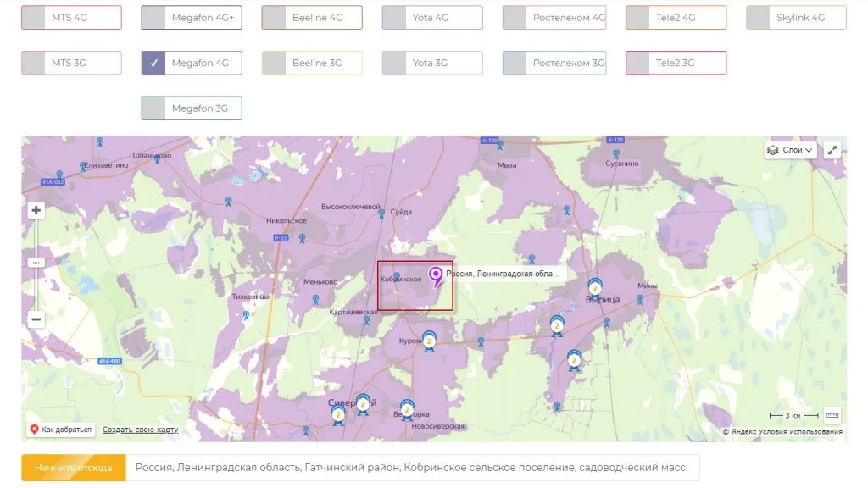Click the map zoom slider handle
868x488 pixels.
36,263
